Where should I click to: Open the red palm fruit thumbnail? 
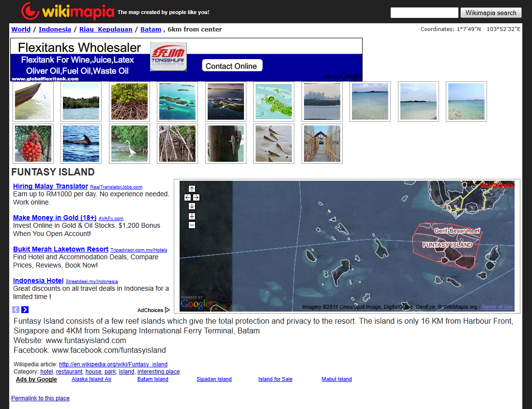(33, 143)
